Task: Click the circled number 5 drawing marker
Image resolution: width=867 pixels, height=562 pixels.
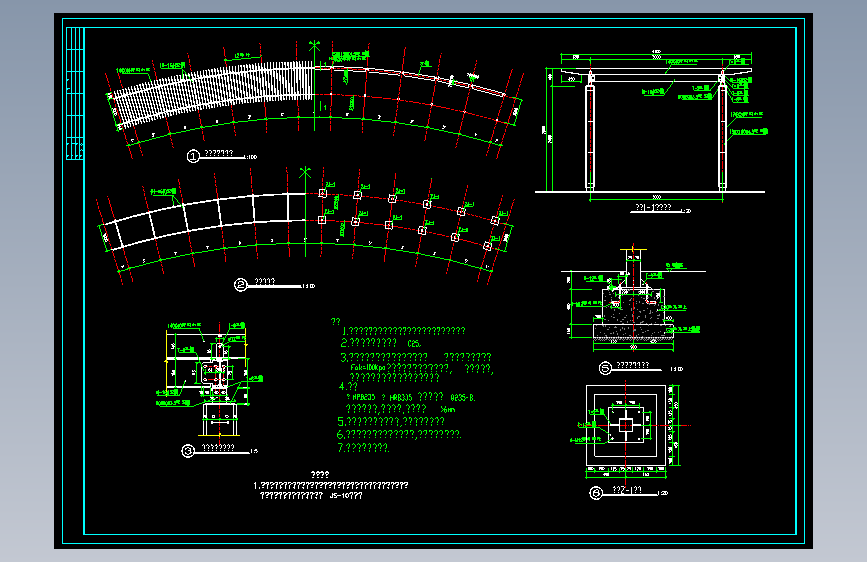Action: coord(605,368)
